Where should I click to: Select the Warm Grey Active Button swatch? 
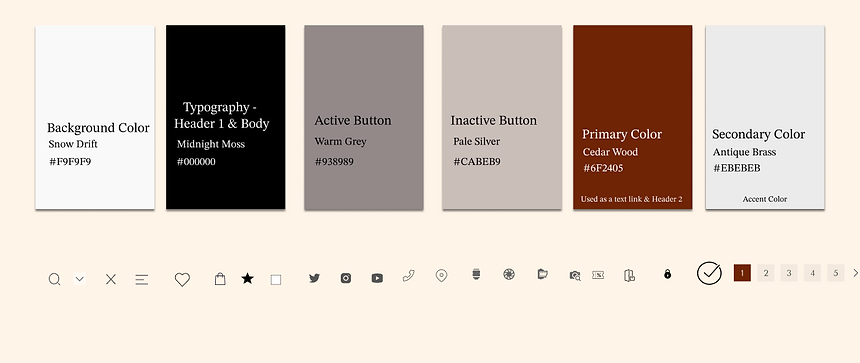click(x=364, y=117)
